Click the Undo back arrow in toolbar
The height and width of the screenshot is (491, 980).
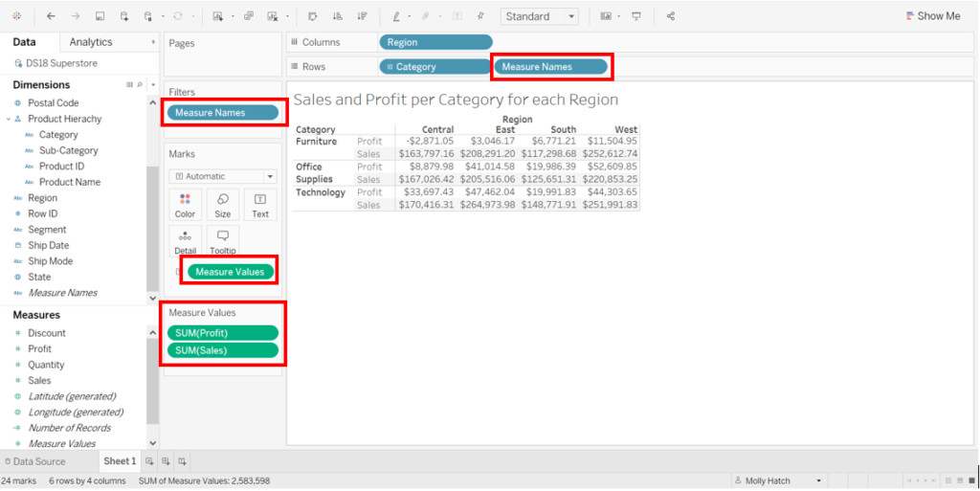(52, 16)
